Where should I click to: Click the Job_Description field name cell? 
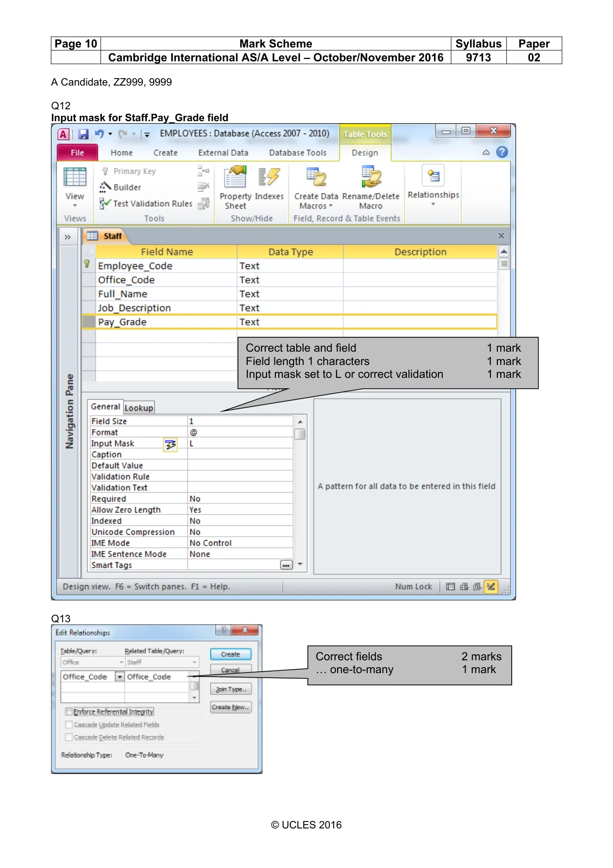[167, 308]
